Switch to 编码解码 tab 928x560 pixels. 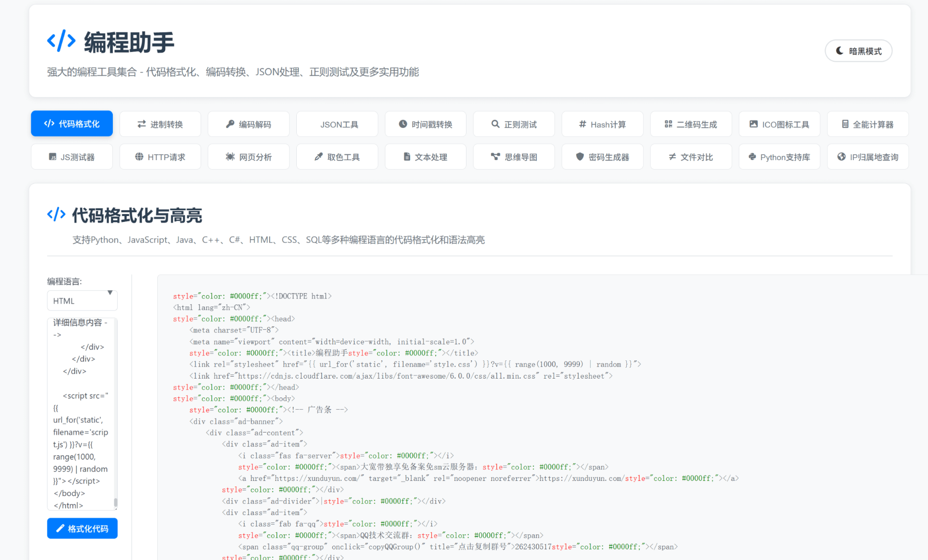tap(249, 124)
